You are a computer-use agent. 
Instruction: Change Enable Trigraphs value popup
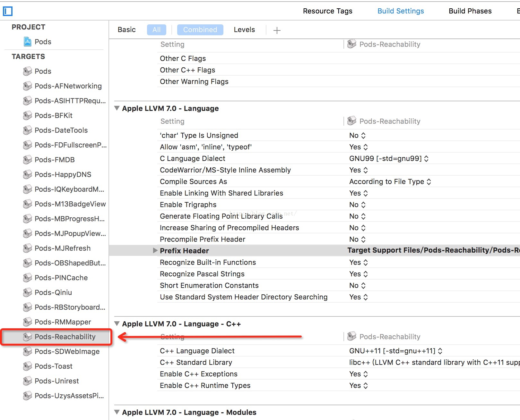[357, 205]
